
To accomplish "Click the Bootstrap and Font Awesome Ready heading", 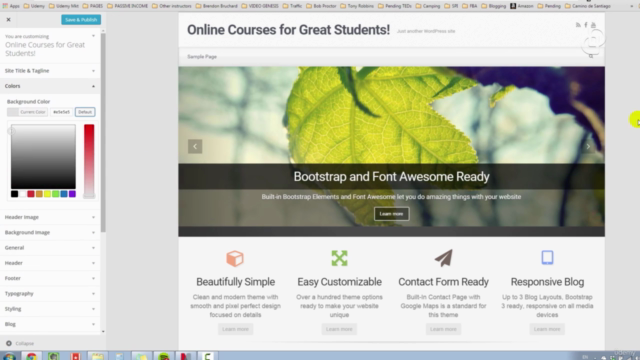I will coord(391,177).
